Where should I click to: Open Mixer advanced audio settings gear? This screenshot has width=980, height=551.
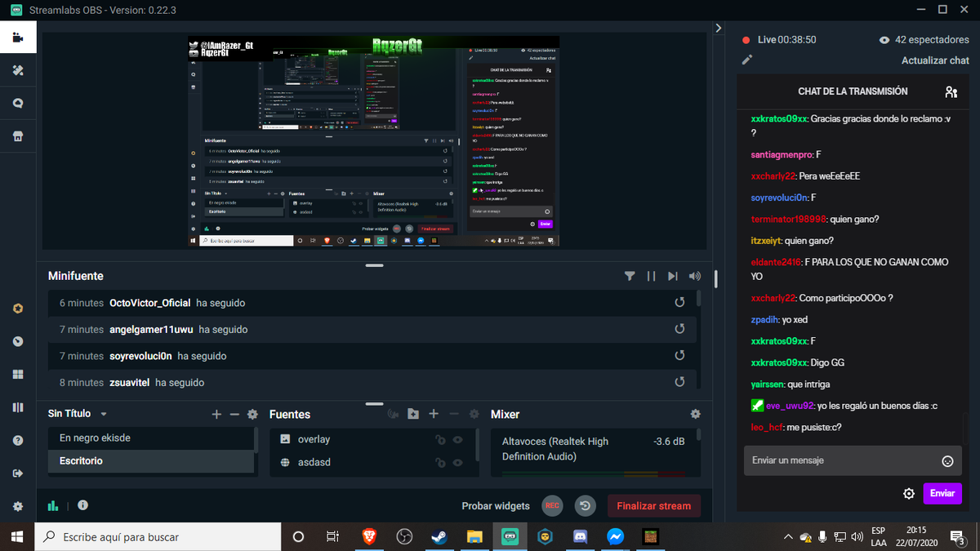(695, 415)
